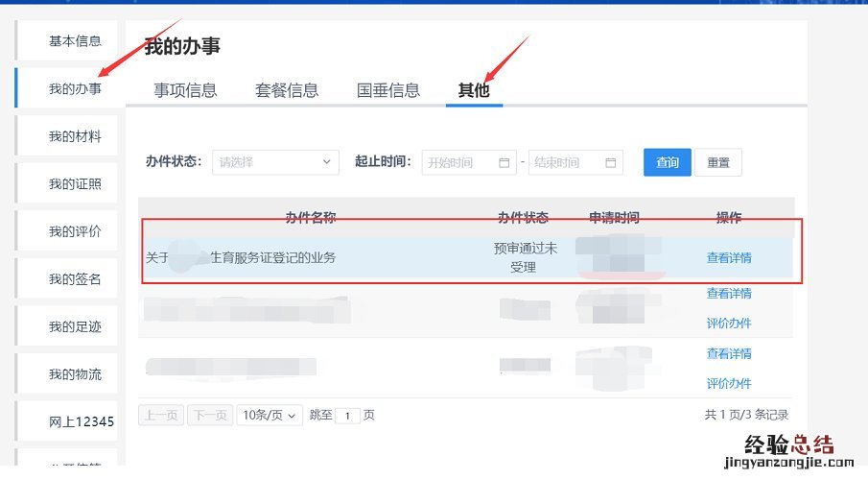Click the 下一页 pagination button
Screen dimensions: 868x480
210,415
